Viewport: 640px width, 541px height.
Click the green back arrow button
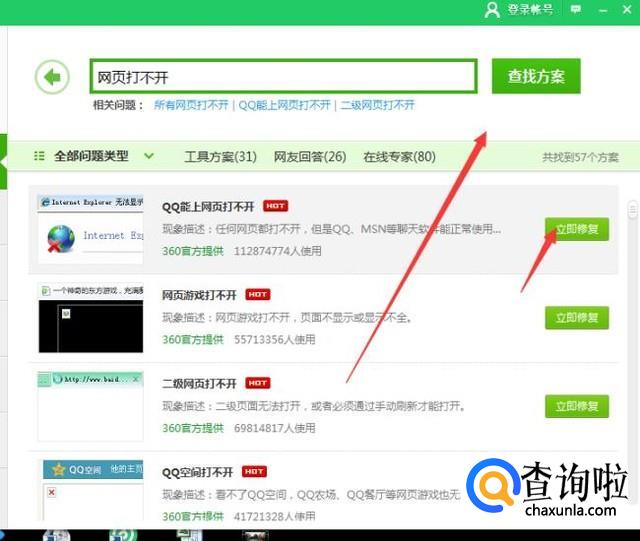coord(52,77)
